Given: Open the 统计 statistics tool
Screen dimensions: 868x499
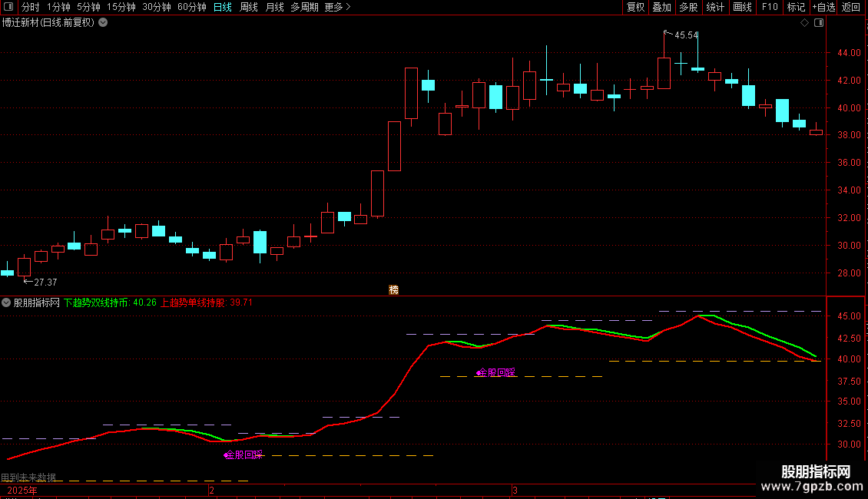Looking at the screenshot, I should (x=715, y=7).
